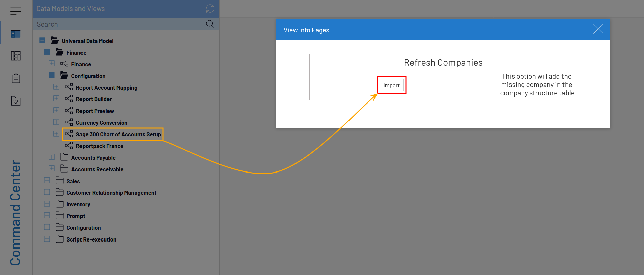Screen dimensions: 644x275
Task: Click the Import button
Action: [x=391, y=85]
